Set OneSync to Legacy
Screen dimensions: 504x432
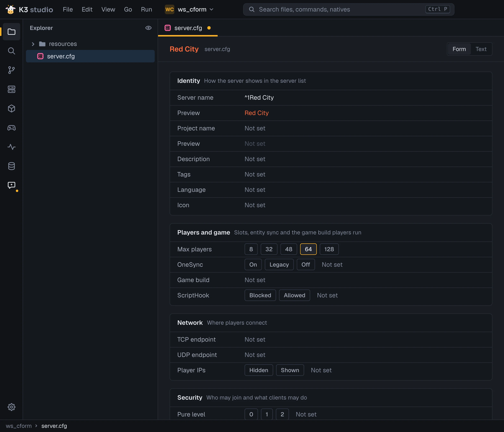279,264
